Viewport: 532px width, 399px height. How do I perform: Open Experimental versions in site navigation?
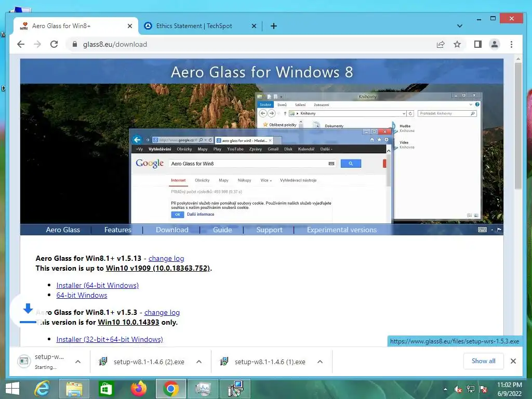[342, 230]
